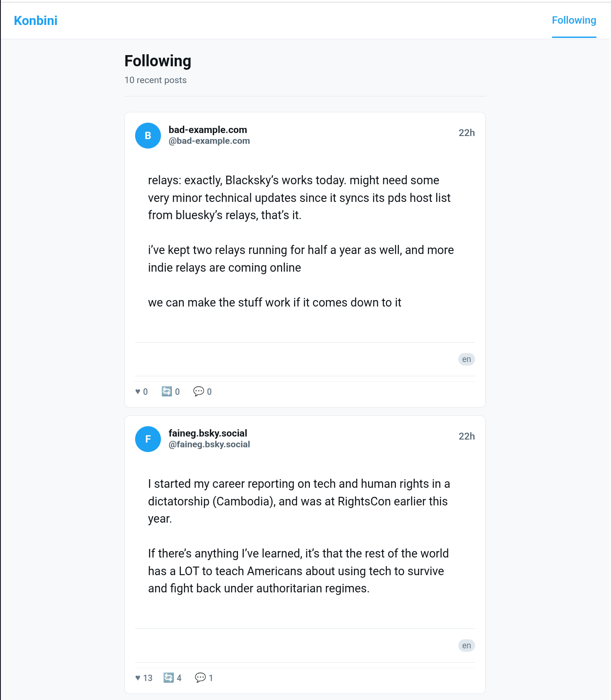Go to Konbini home logo

(x=36, y=21)
